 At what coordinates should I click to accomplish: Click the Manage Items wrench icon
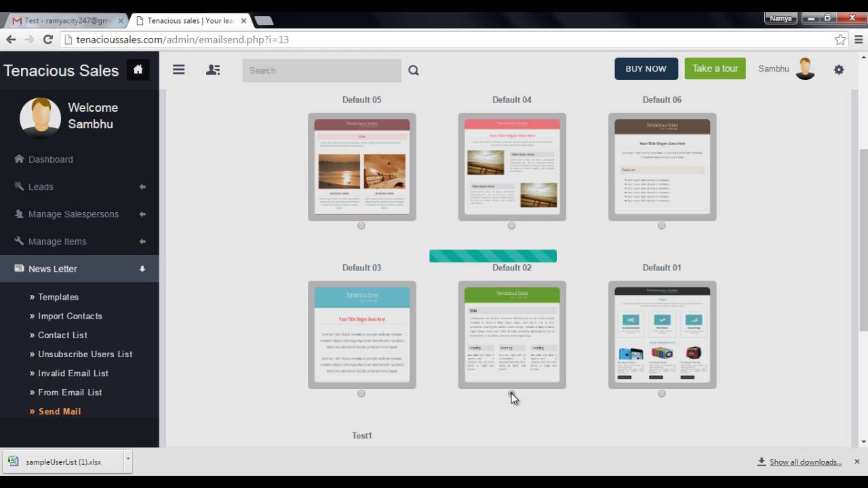[x=19, y=241]
